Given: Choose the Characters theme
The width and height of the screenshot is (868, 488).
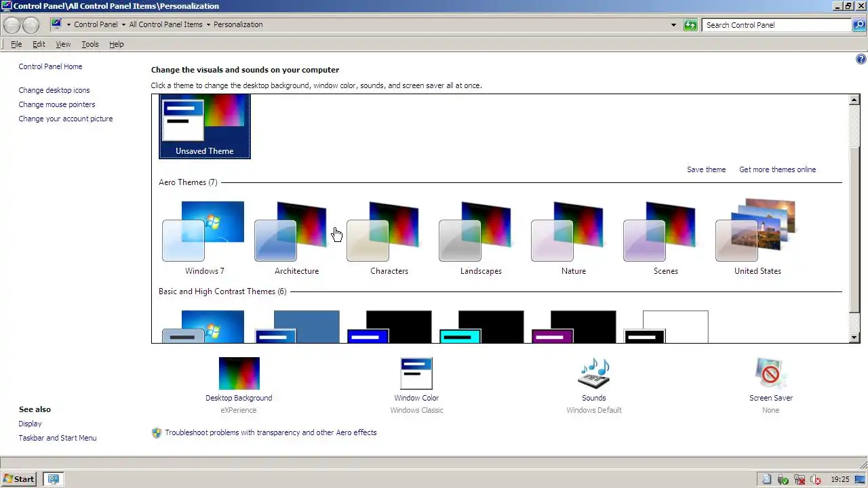Looking at the screenshot, I should (x=389, y=238).
